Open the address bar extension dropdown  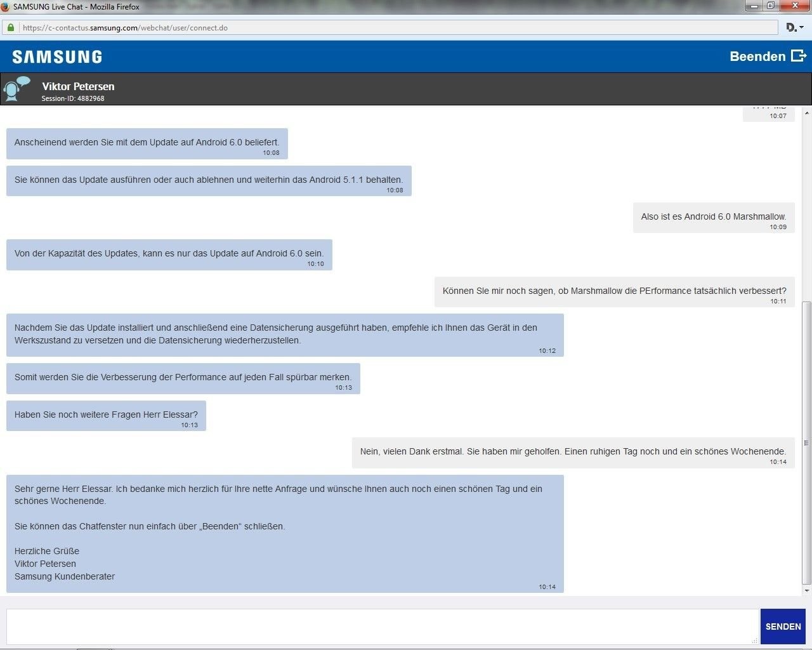click(x=795, y=27)
